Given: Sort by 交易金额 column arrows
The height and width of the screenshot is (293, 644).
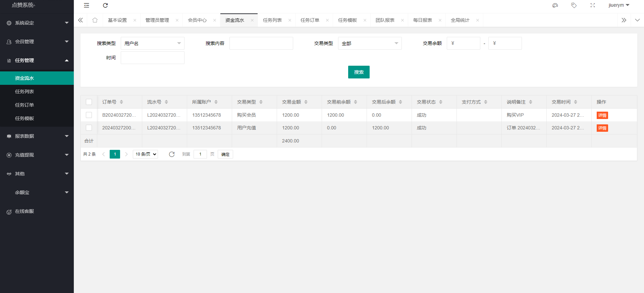Looking at the screenshot, I should pyautogui.click(x=306, y=102).
